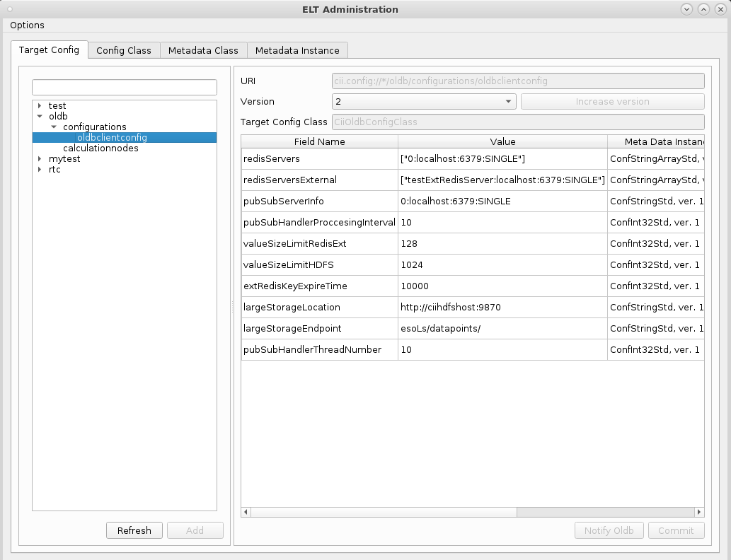Click the value 128 cell

click(x=502, y=244)
